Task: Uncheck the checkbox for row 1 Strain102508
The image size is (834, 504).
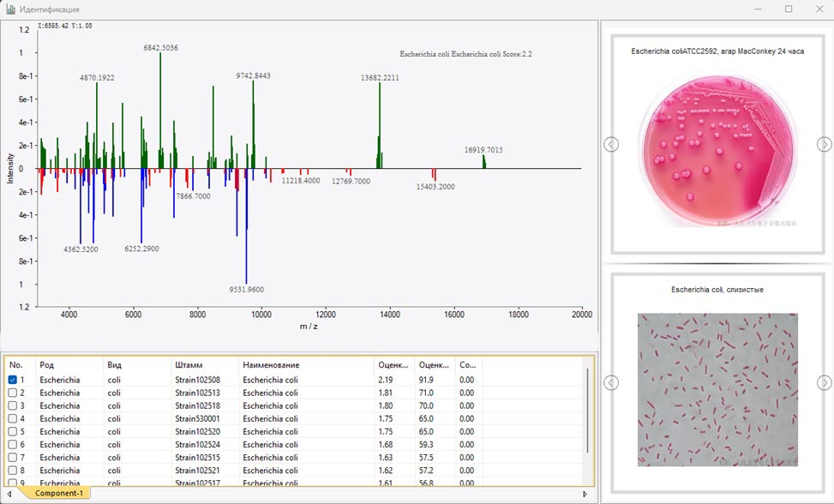Action: pos(12,380)
